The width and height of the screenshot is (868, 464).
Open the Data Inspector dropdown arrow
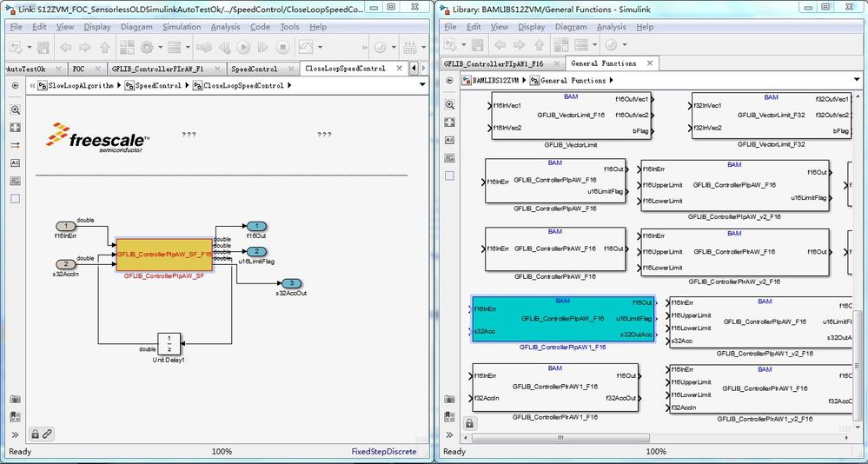coord(318,47)
